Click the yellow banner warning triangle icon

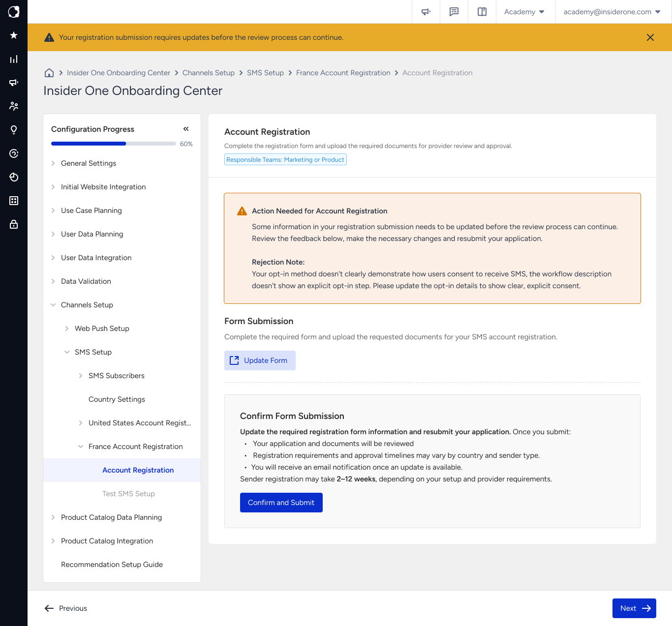(49, 37)
